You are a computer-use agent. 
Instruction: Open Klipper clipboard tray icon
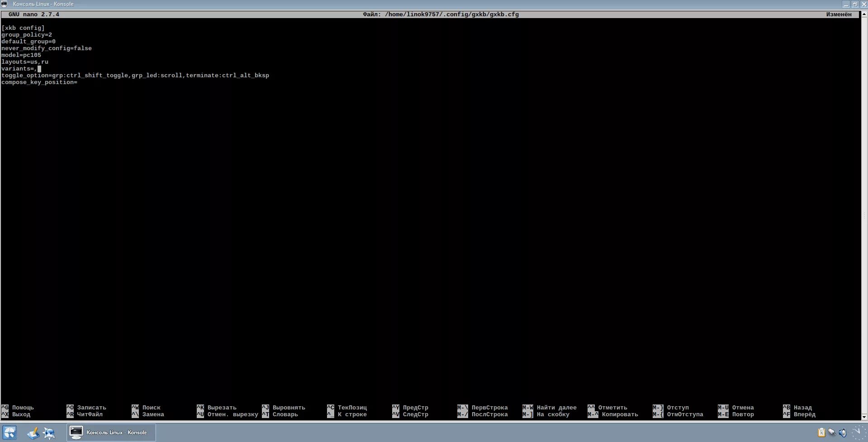(821, 433)
